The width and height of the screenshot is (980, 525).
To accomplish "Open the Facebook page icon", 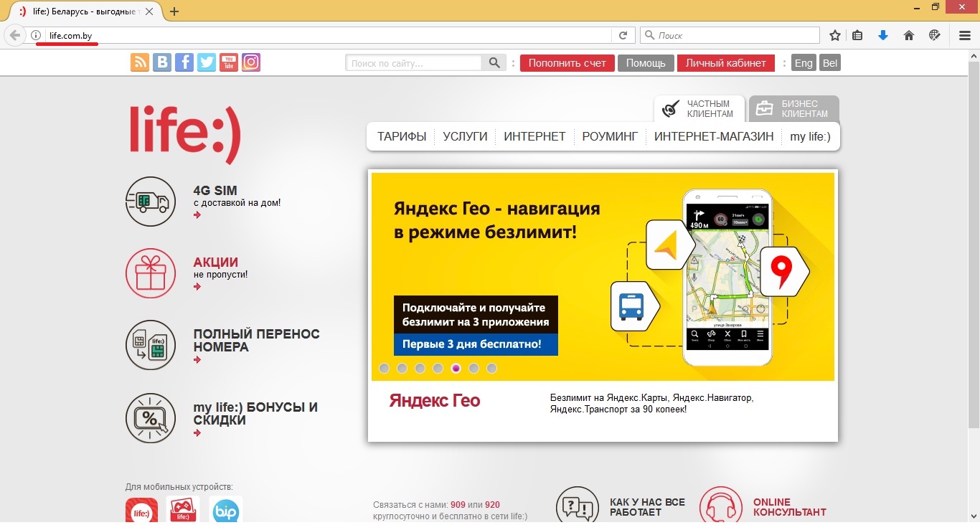I will click(x=184, y=62).
